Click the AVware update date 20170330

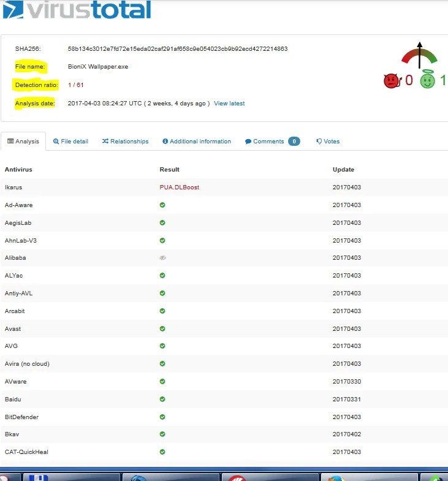(x=347, y=382)
